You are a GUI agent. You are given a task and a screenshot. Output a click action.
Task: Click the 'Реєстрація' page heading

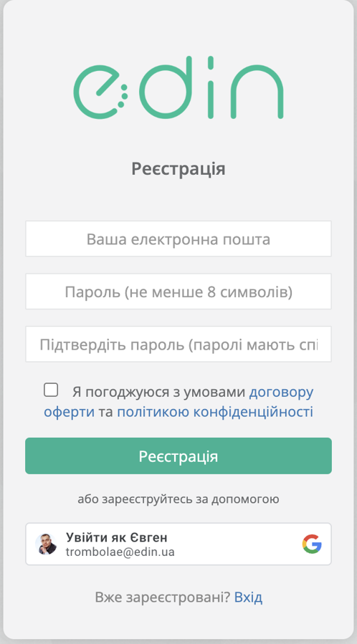click(178, 169)
